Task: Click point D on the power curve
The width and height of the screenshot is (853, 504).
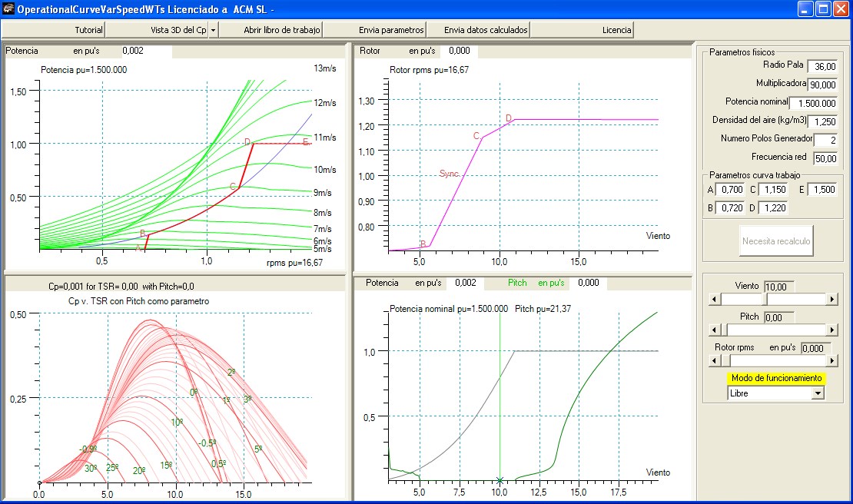Action: pyautogui.click(x=247, y=142)
